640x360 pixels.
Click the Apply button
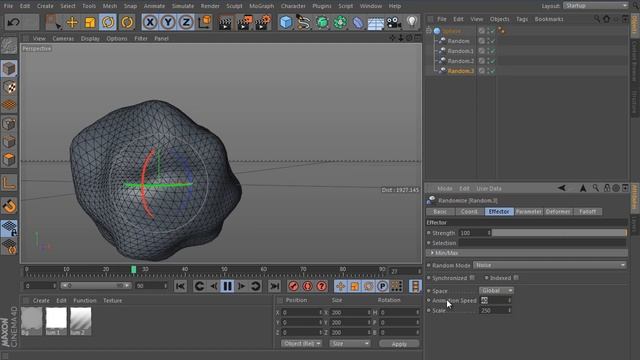click(x=399, y=344)
